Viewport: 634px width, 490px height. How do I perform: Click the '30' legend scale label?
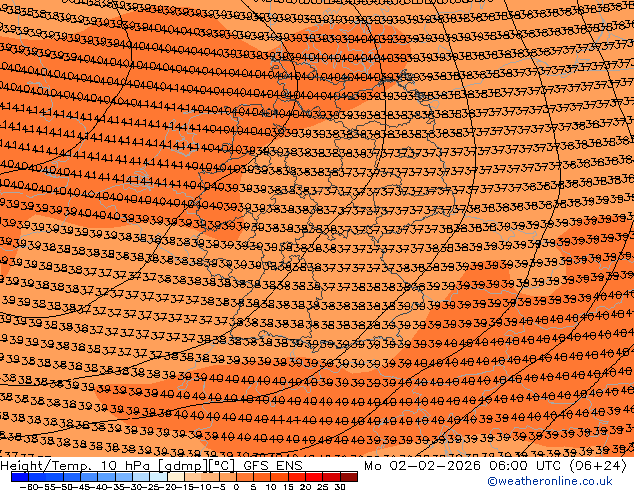pos(340,487)
